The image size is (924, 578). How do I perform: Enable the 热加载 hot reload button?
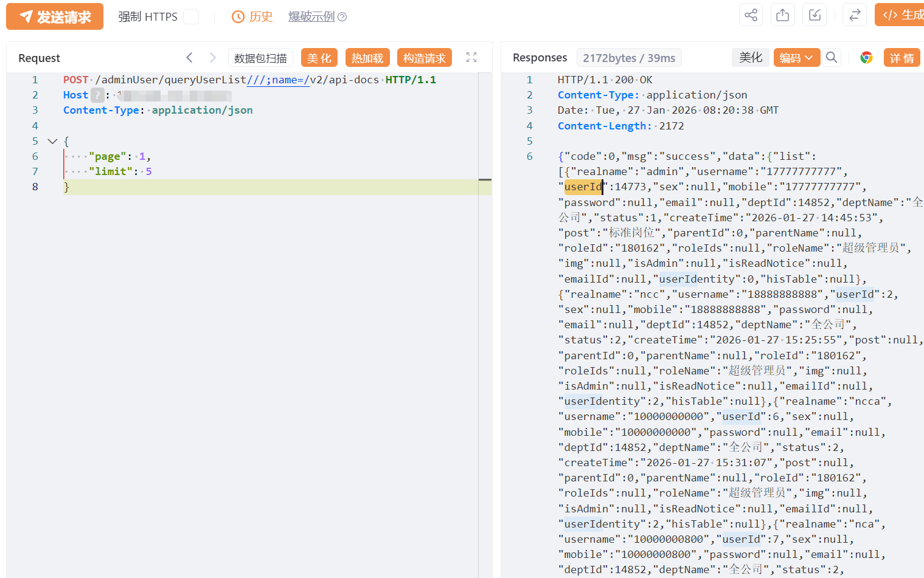pos(367,58)
